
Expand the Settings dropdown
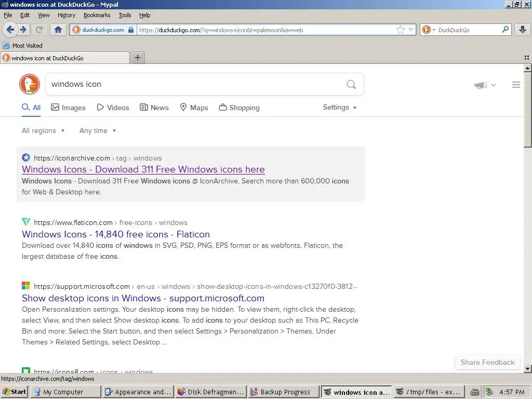(x=340, y=107)
